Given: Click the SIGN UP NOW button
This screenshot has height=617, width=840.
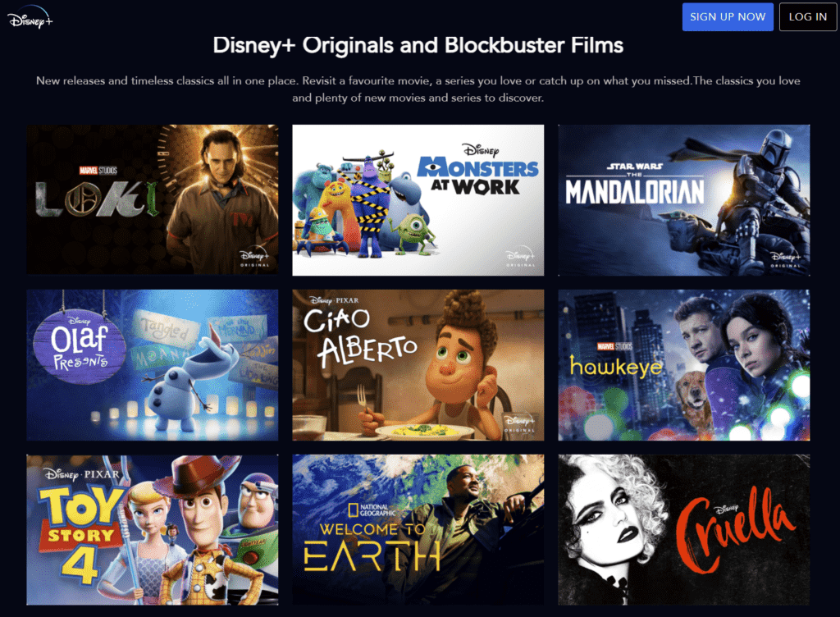Looking at the screenshot, I should click(x=728, y=16).
